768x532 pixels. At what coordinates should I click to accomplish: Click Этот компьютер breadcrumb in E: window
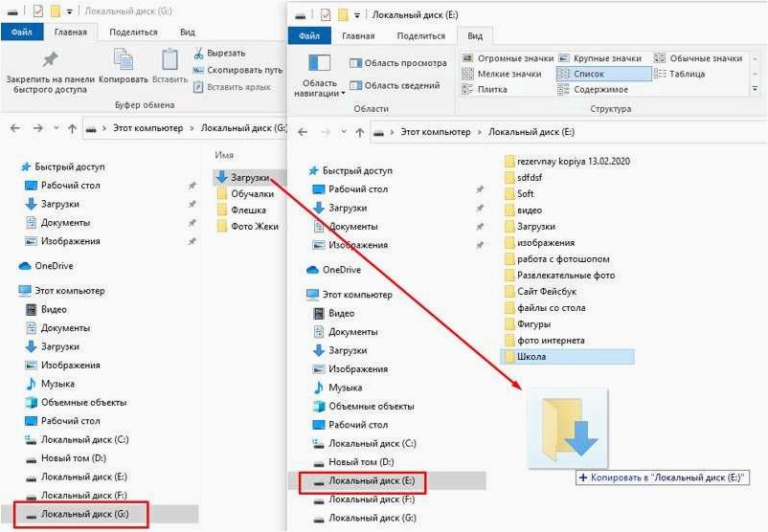[x=436, y=132]
